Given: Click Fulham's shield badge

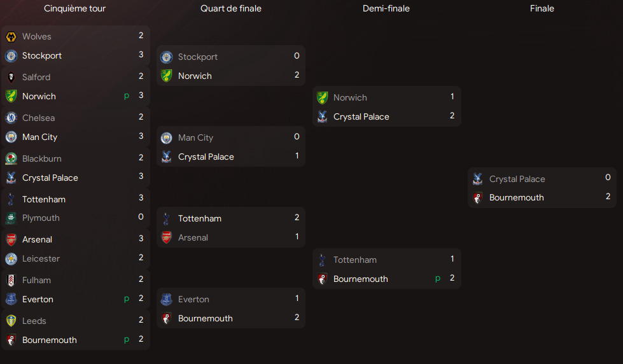Looking at the screenshot, I should pos(11,280).
